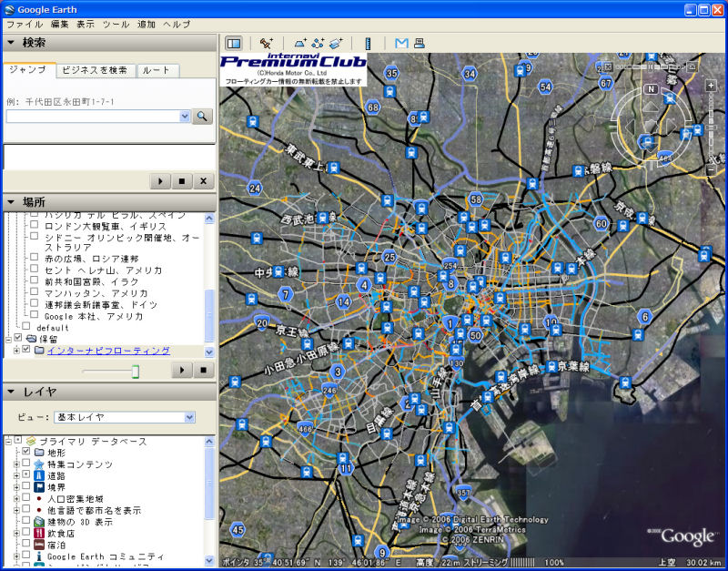Click the search magnifier button

[x=202, y=117]
